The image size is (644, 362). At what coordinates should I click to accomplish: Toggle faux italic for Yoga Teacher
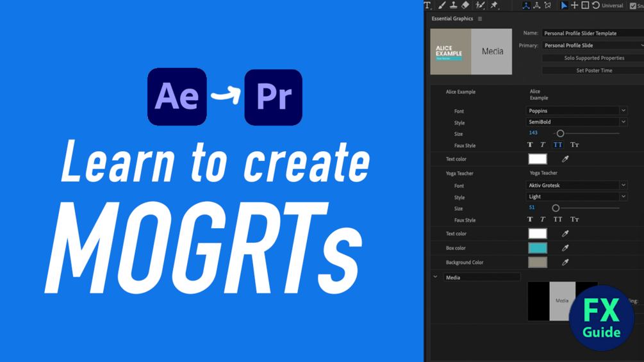pos(543,220)
